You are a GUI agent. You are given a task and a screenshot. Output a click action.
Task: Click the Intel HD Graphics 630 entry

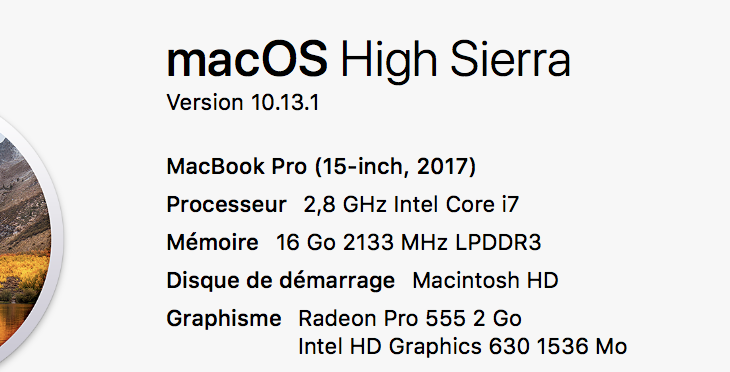click(x=414, y=346)
